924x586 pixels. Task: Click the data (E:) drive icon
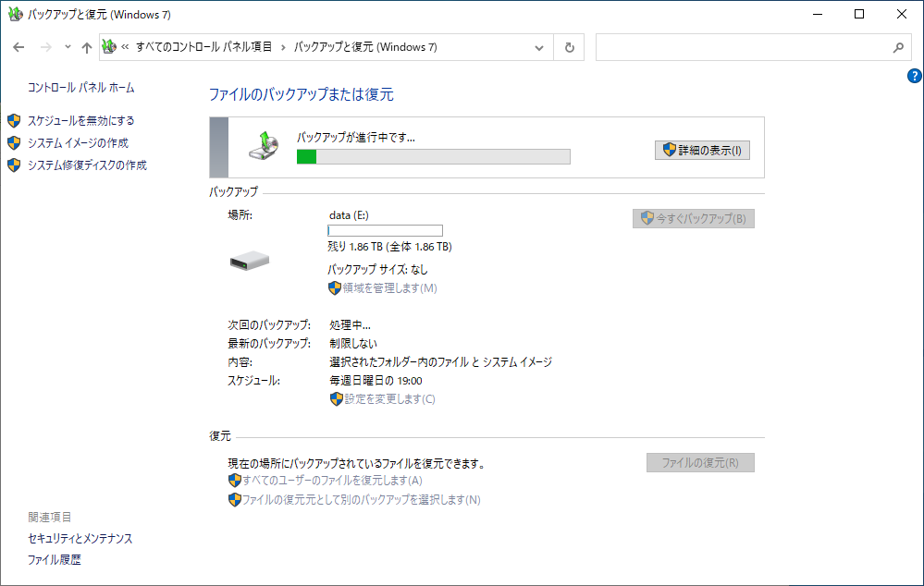tap(249, 262)
